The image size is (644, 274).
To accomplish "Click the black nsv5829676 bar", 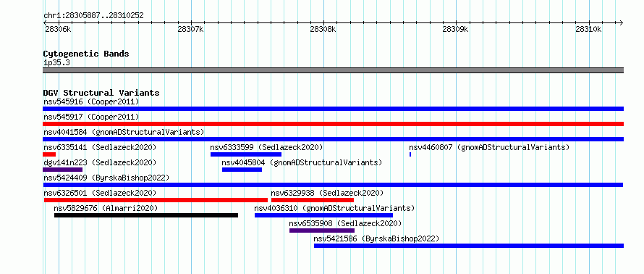I will pyautogui.click(x=146, y=215).
